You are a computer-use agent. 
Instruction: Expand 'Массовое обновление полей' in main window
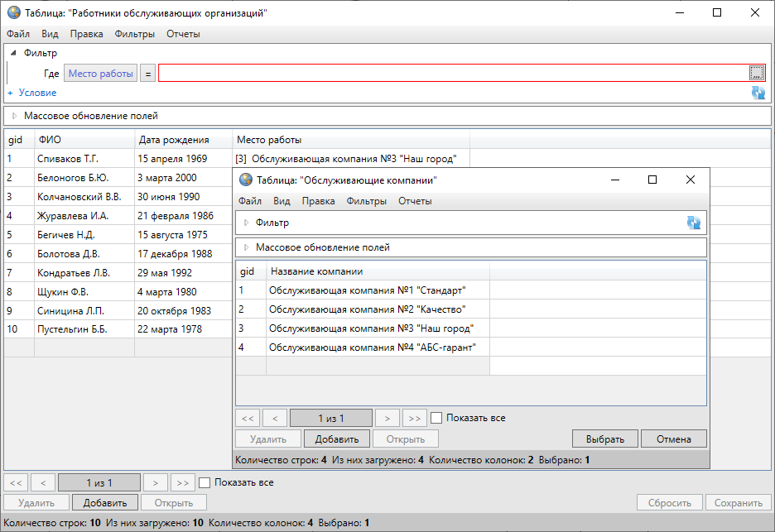click(x=13, y=116)
